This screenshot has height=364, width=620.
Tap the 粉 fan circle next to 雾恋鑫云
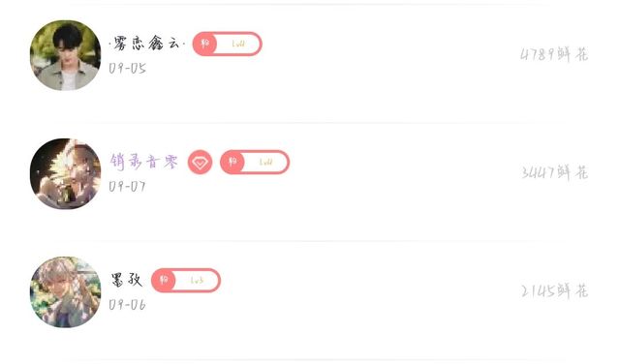pyautogui.click(x=204, y=44)
